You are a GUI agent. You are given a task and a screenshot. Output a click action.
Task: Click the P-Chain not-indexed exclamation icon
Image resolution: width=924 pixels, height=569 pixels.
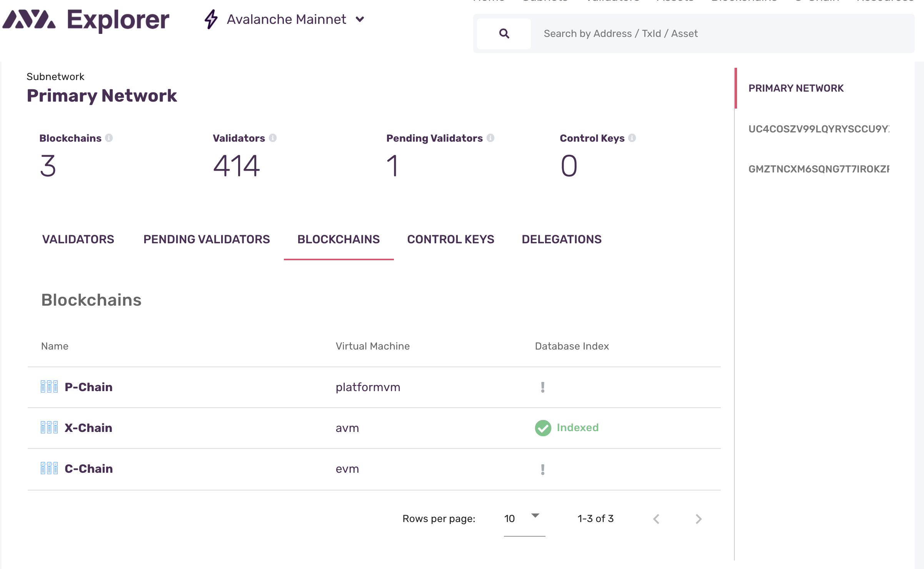[542, 387]
